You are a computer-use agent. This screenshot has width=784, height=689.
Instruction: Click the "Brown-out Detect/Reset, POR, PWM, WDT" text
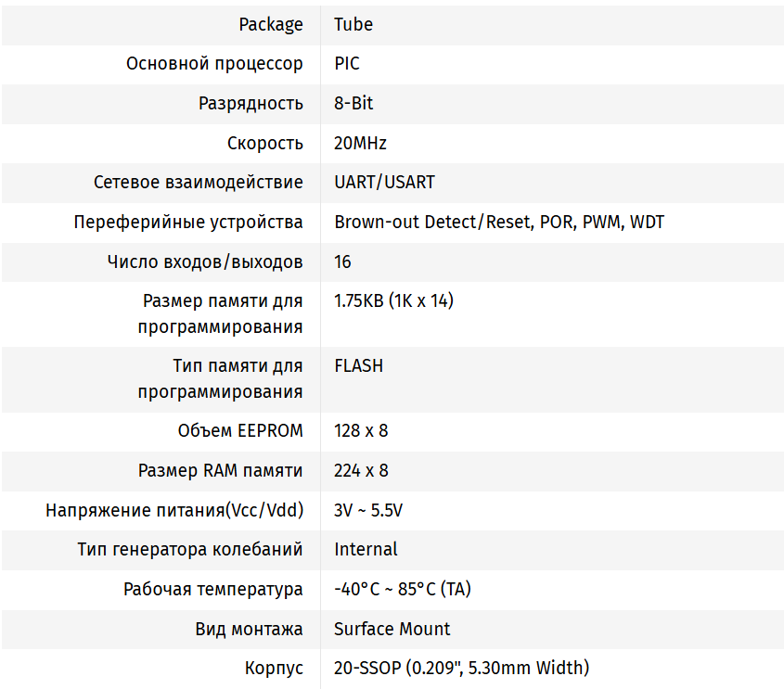click(x=499, y=223)
